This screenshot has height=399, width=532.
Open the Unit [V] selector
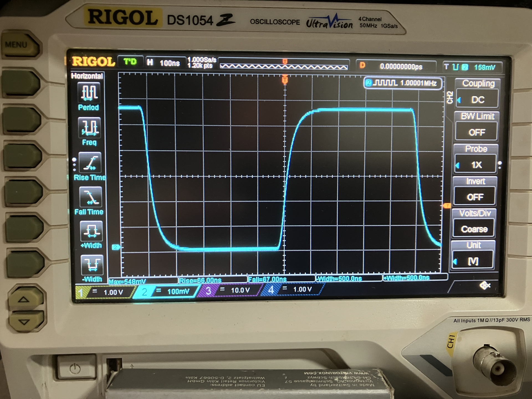pyautogui.click(x=473, y=261)
